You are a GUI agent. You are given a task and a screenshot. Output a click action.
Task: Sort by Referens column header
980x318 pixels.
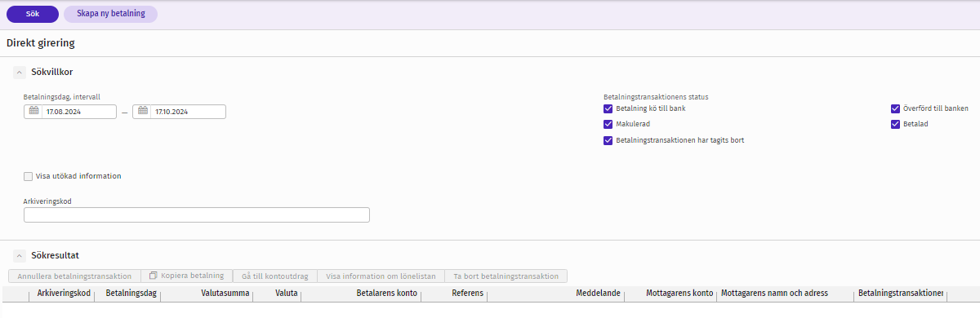pyautogui.click(x=467, y=294)
